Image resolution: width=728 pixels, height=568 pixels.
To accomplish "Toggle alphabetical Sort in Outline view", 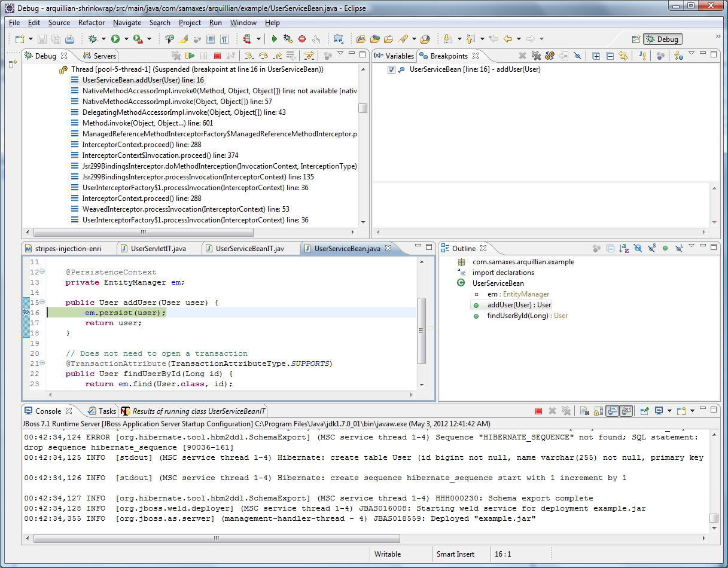I will coord(624,248).
